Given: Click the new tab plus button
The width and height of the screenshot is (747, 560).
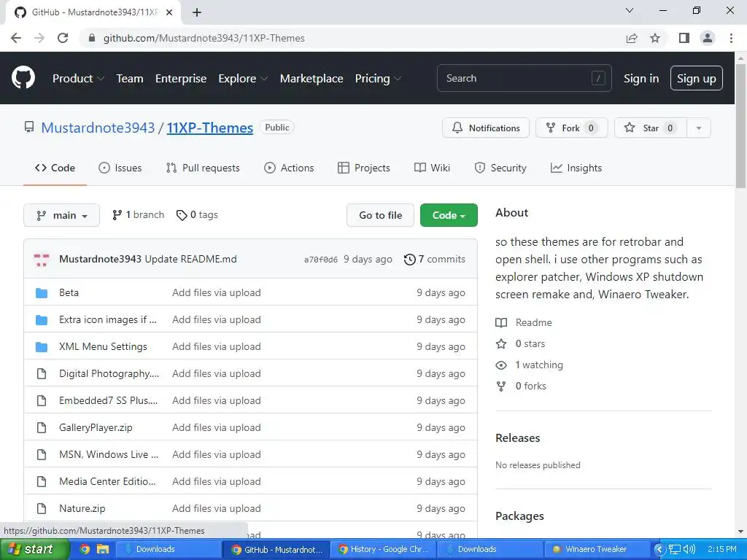Looking at the screenshot, I should [x=197, y=12].
